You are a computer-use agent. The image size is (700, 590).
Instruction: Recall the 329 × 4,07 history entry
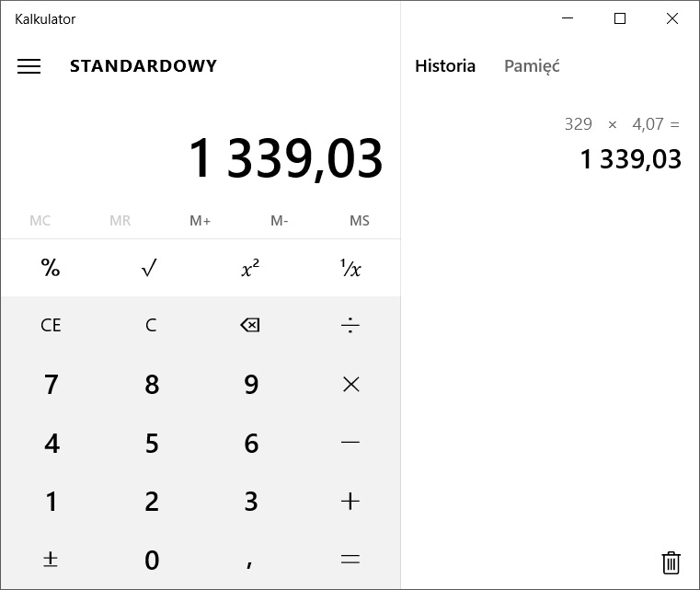[622, 143]
